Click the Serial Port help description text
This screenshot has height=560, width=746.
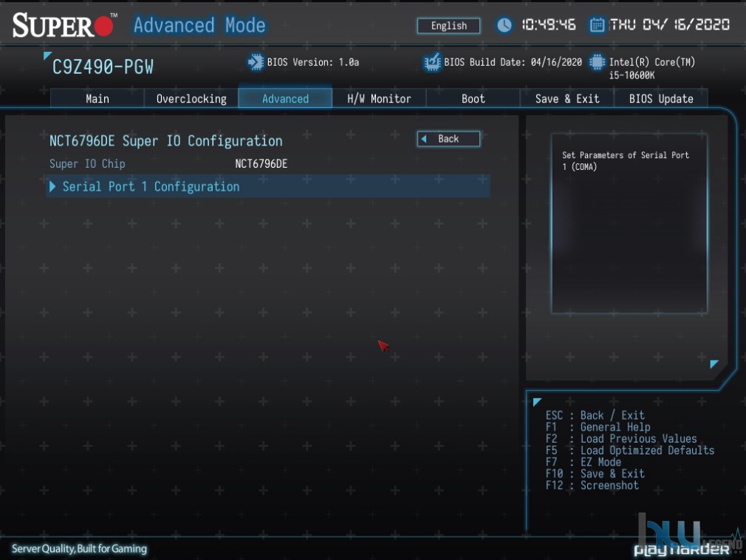pyautogui.click(x=625, y=161)
